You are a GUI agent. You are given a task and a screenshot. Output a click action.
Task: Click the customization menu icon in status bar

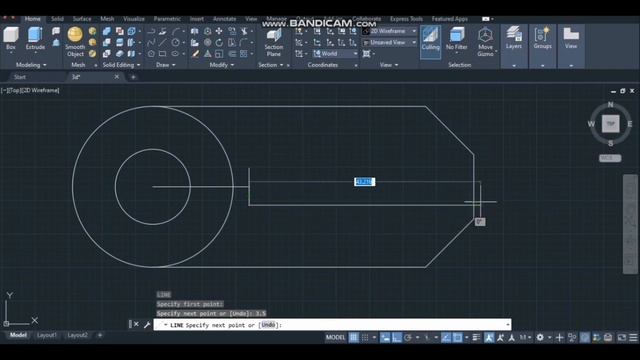633,338
